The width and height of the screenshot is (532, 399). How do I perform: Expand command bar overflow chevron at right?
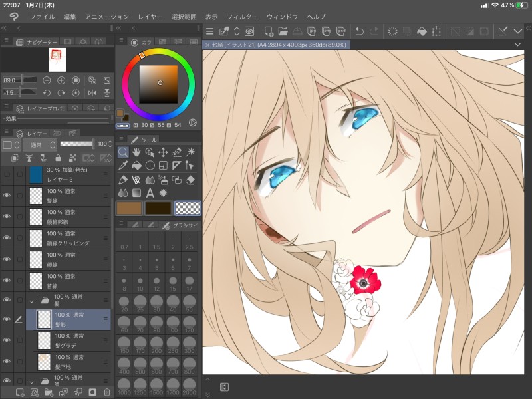(518, 31)
